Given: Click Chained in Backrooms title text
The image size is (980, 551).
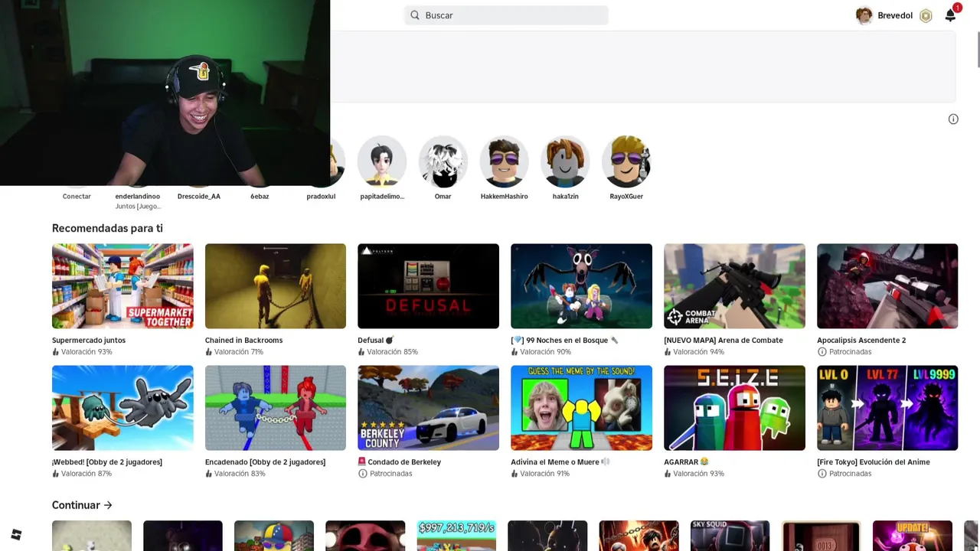Looking at the screenshot, I should pyautogui.click(x=243, y=340).
